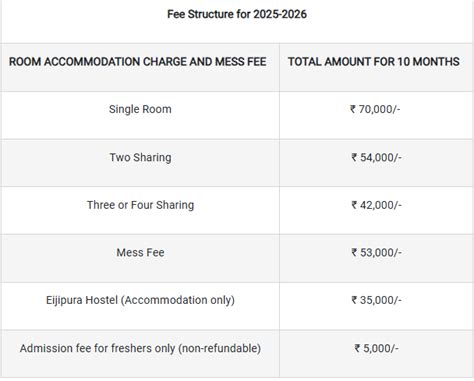Select the Three or Four Sharing cell
The image size is (474, 381).
pyautogui.click(x=140, y=205)
